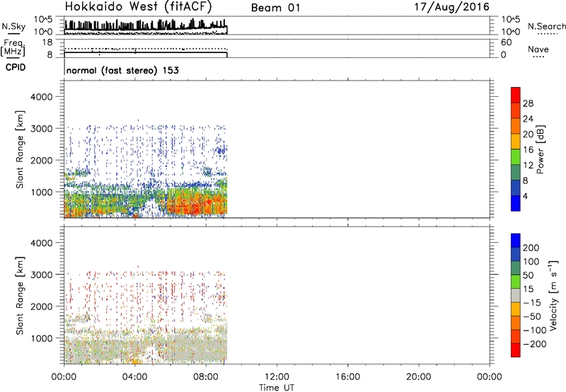Click the '-200' value on the Velocity scale

click(x=535, y=344)
